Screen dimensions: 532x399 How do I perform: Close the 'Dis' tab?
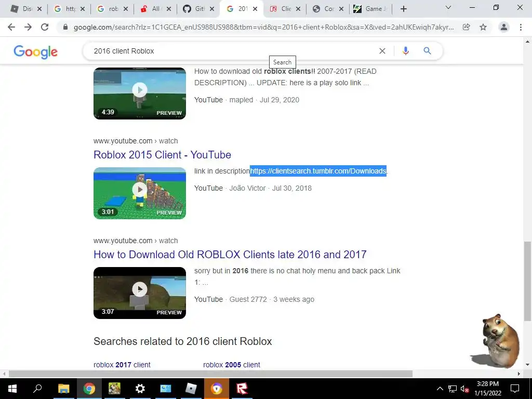[39, 9]
